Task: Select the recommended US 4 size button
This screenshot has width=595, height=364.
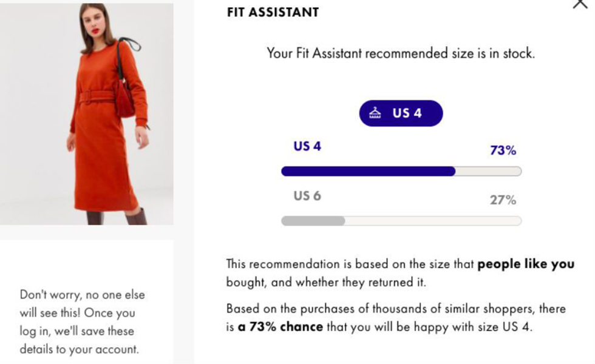Action: point(401,113)
